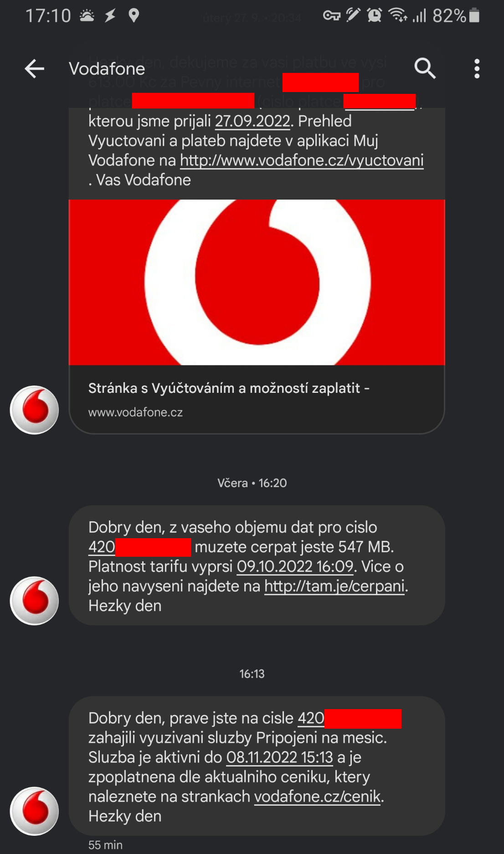
Task: Tap the underlined date 27.09.2022
Action: pos(252,121)
